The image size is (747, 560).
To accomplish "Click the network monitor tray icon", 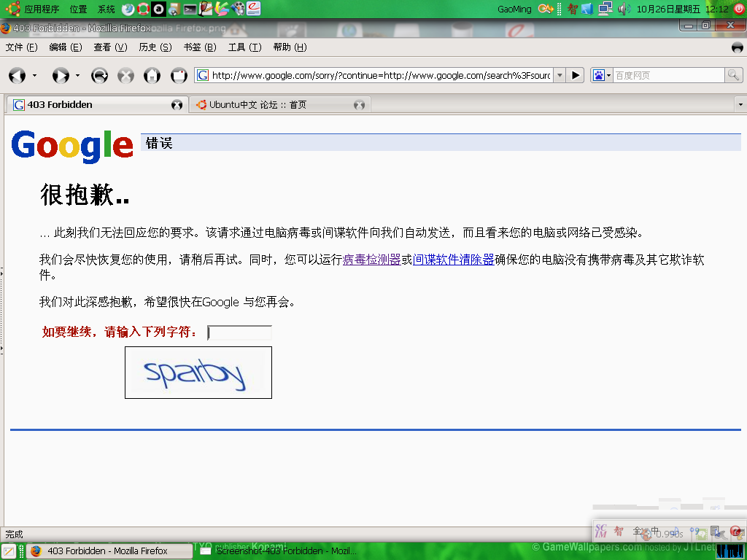I will [x=605, y=9].
